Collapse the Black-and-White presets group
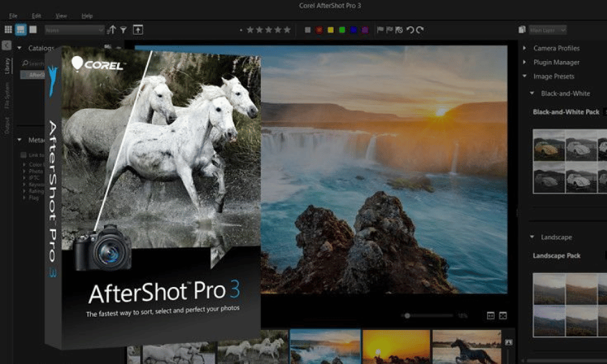The width and height of the screenshot is (607, 364). pos(532,93)
